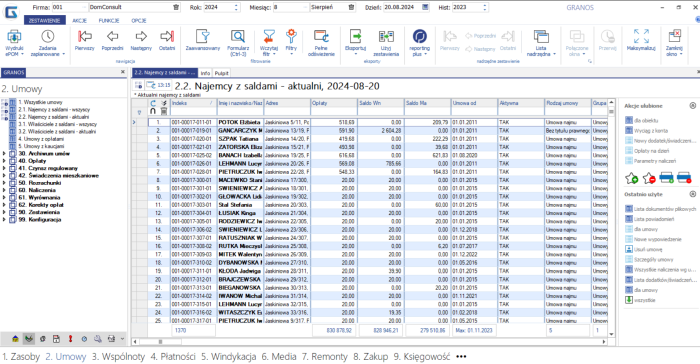This screenshot has height=364, width=700.
Task: Select 2.1. Najemcy z saldami - wszyscy
Action: pyautogui.click(x=54, y=109)
